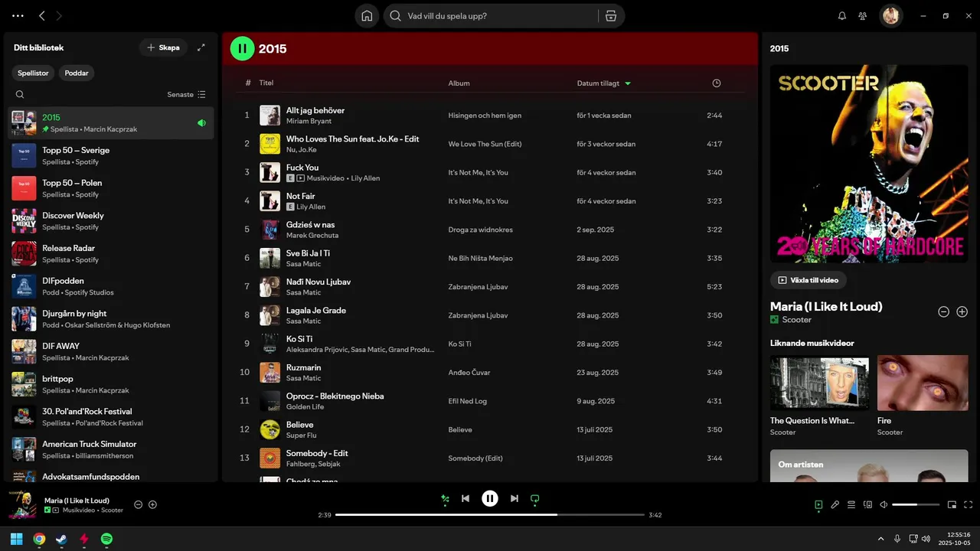Open the Djurgårn by night podcast
Screen dimensions: 980x551
point(111,318)
